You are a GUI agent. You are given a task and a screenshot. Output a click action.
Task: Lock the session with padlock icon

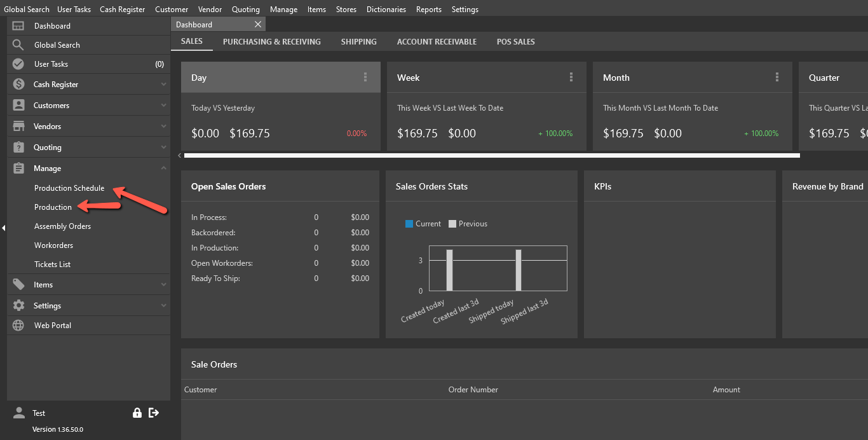(137, 413)
